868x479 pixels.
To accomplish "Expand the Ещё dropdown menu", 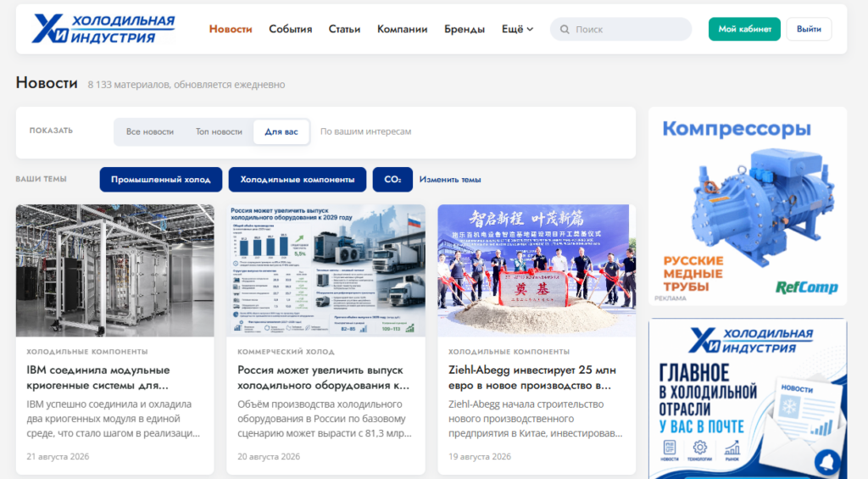I will [517, 29].
